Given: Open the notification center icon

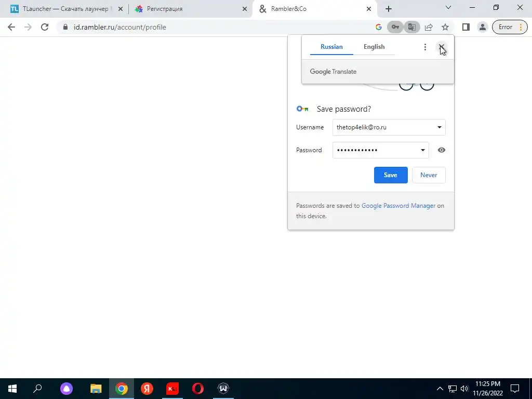Looking at the screenshot, I should pos(515,389).
